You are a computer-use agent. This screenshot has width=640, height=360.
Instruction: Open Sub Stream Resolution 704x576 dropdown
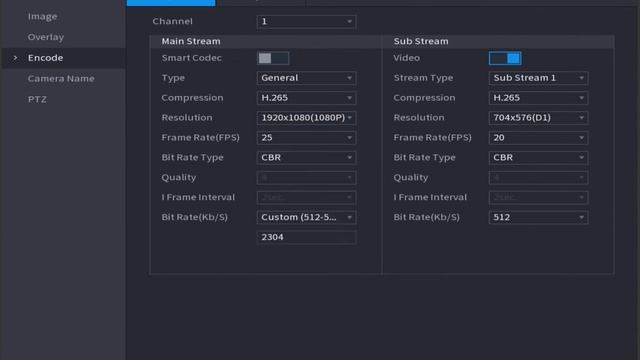[x=538, y=118]
